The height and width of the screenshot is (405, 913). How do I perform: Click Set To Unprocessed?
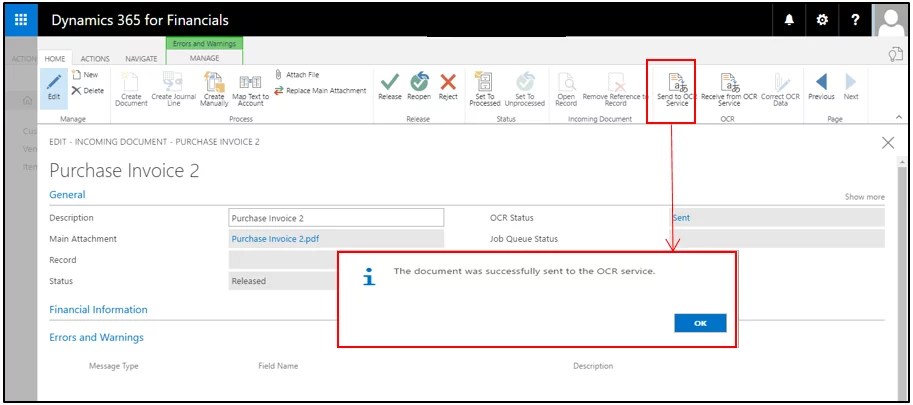coord(524,89)
